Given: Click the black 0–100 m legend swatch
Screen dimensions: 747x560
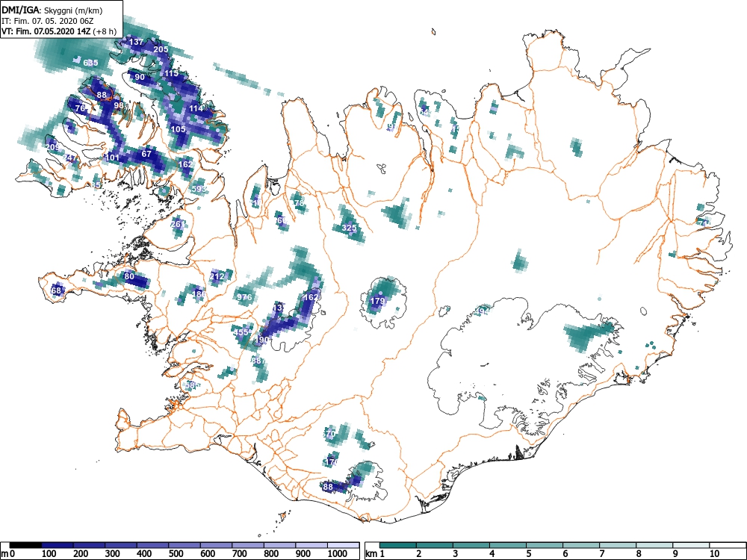Looking at the screenshot, I should point(25,545).
